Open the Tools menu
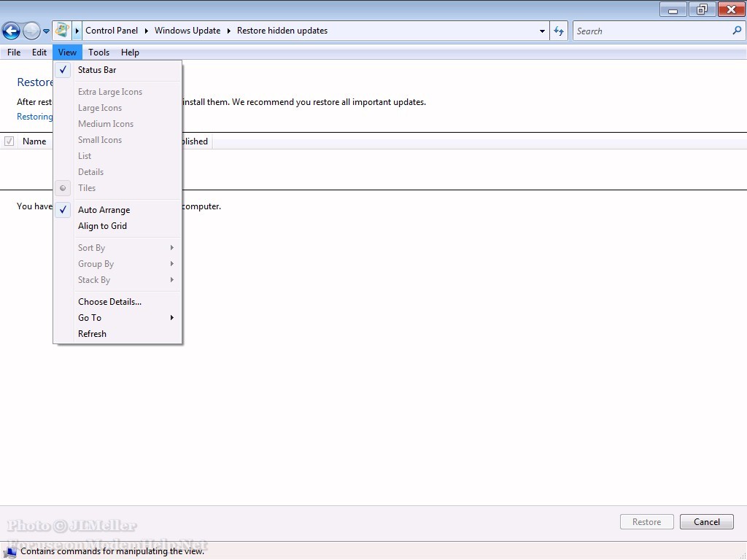747x560 pixels. (x=98, y=52)
